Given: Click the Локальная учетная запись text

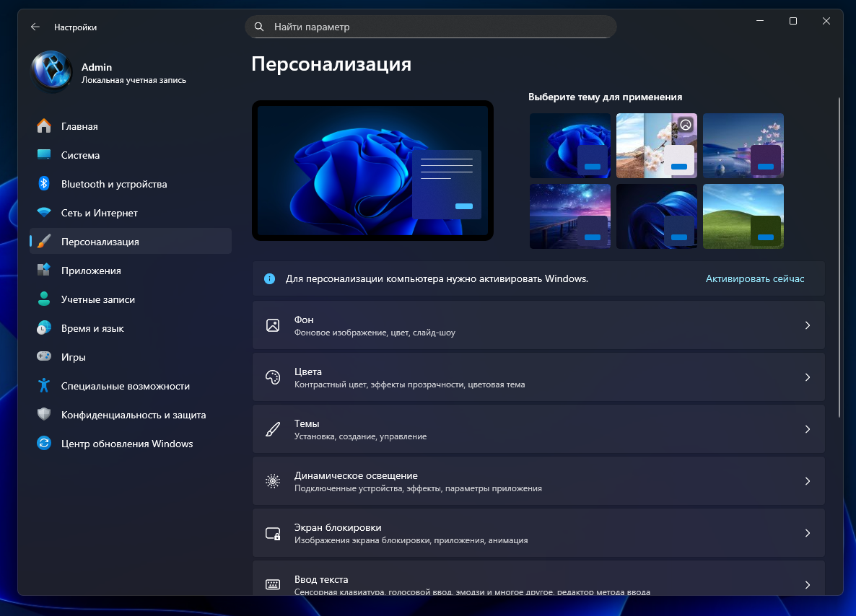Looking at the screenshot, I should 134,80.
